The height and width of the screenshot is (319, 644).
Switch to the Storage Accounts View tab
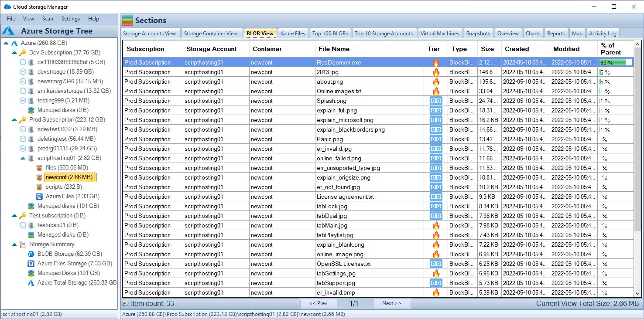(150, 34)
